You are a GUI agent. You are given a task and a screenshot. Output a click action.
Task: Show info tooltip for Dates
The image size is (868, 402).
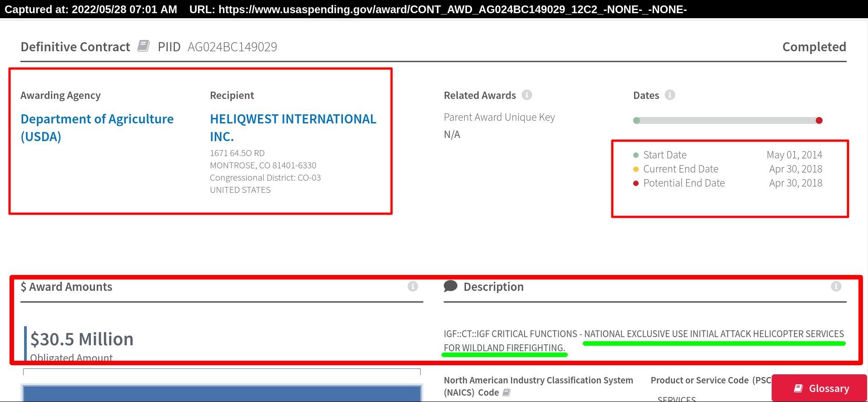pyautogui.click(x=670, y=95)
